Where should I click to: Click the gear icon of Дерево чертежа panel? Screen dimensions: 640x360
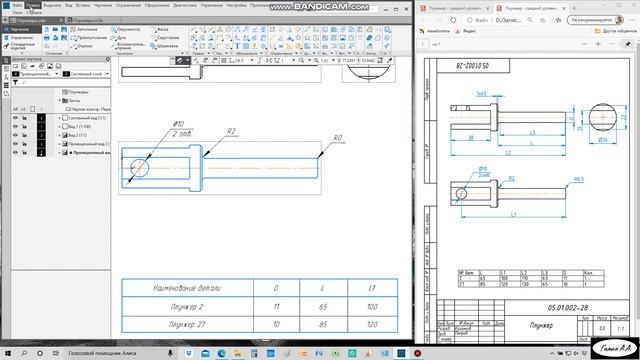coord(108,59)
